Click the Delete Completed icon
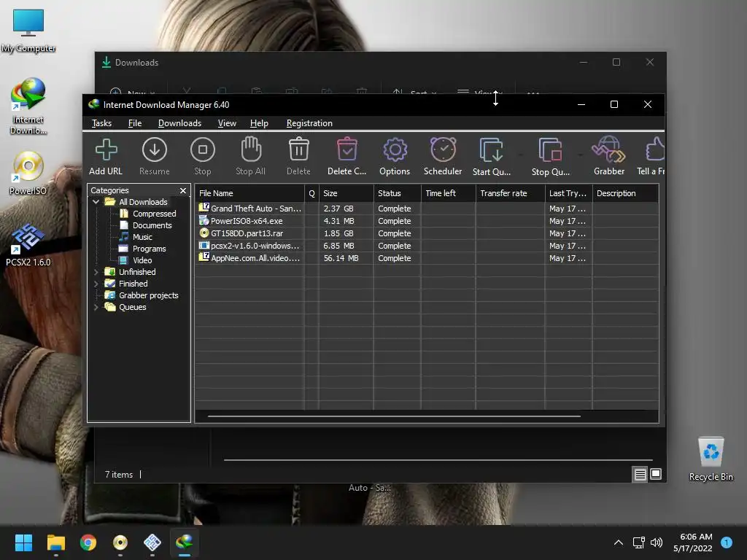This screenshot has height=560, width=747. point(347,149)
